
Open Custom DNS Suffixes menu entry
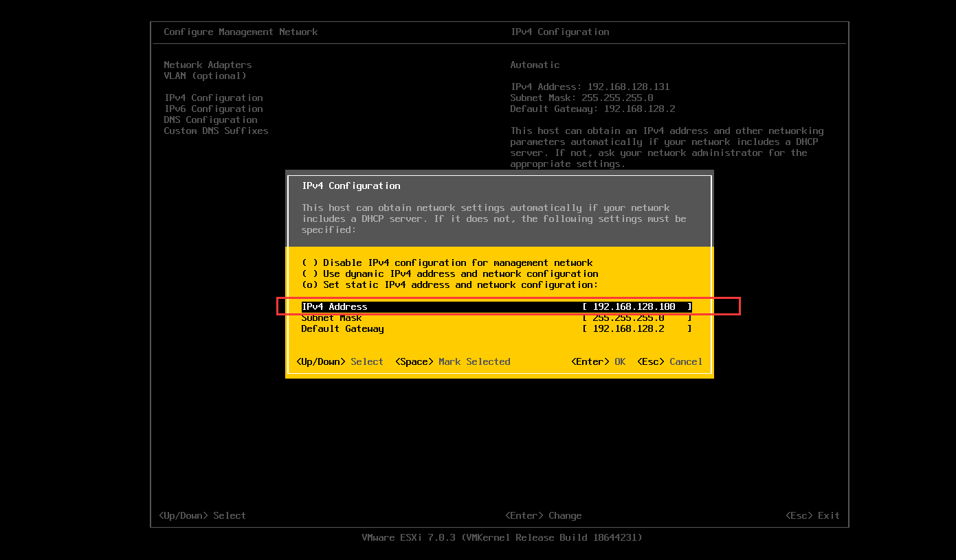click(x=216, y=131)
